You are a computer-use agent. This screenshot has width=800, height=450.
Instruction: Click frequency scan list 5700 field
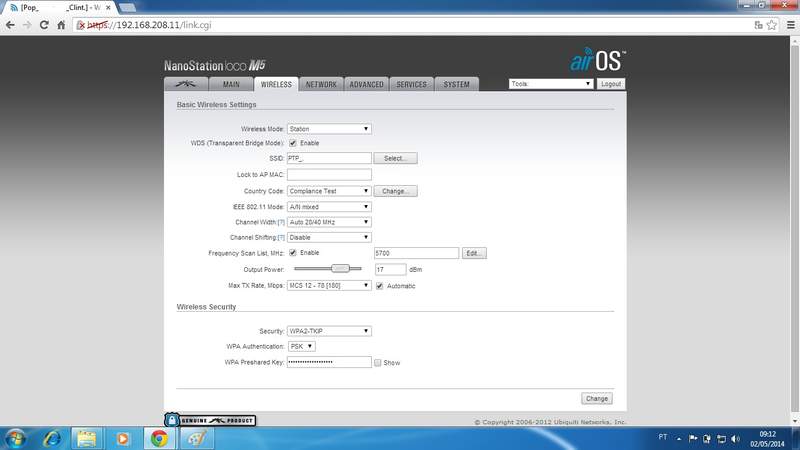point(416,253)
